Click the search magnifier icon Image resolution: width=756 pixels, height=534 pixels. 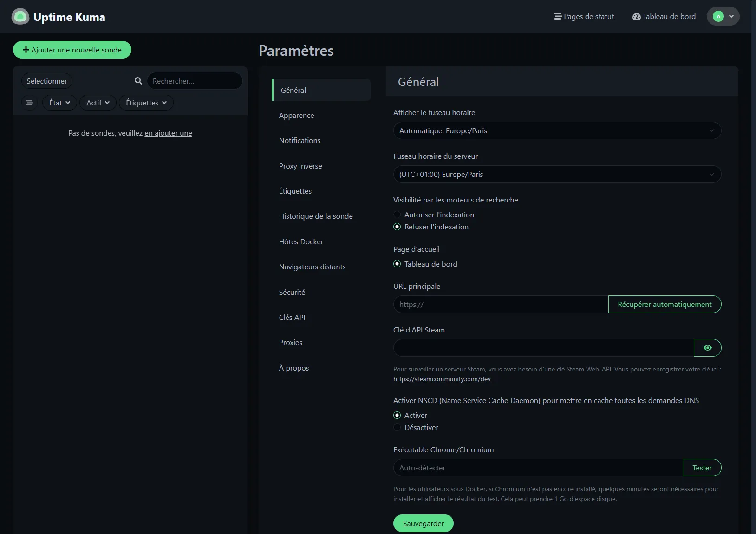tap(138, 81)
